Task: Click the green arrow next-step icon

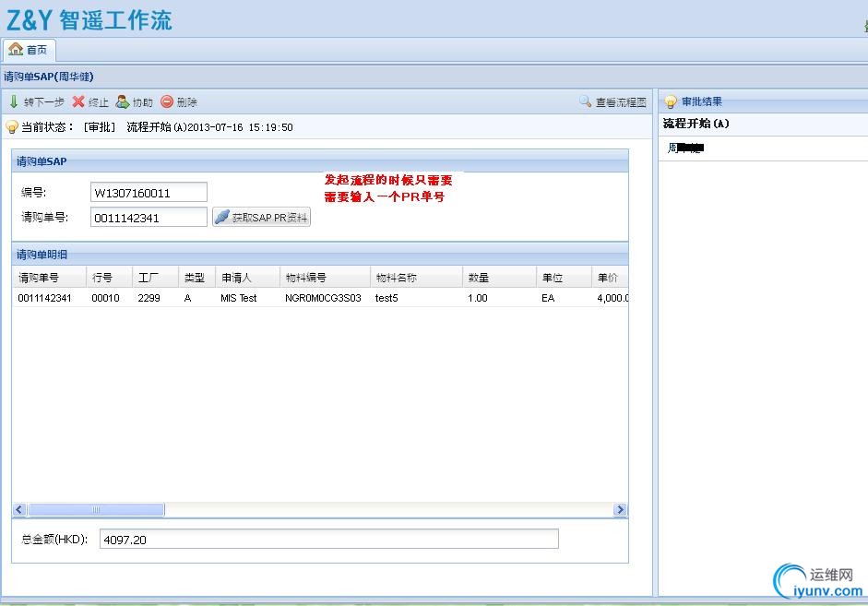Action: click(14, 101)
